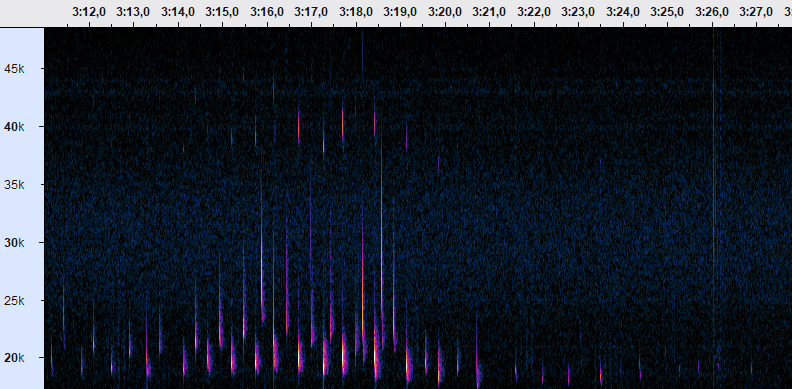Click the 40k frequency scale label

tap(14, 127)
